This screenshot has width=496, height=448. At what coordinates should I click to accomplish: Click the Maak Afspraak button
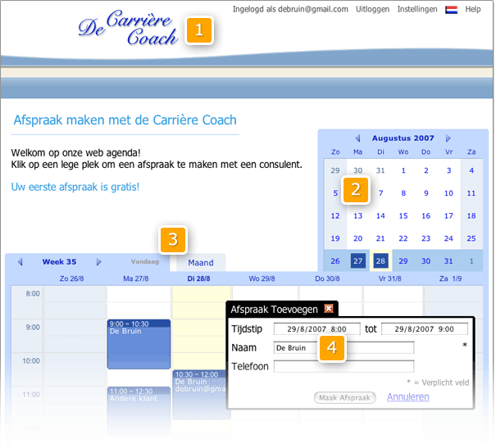pyautogui.click(x=344, y=397)
